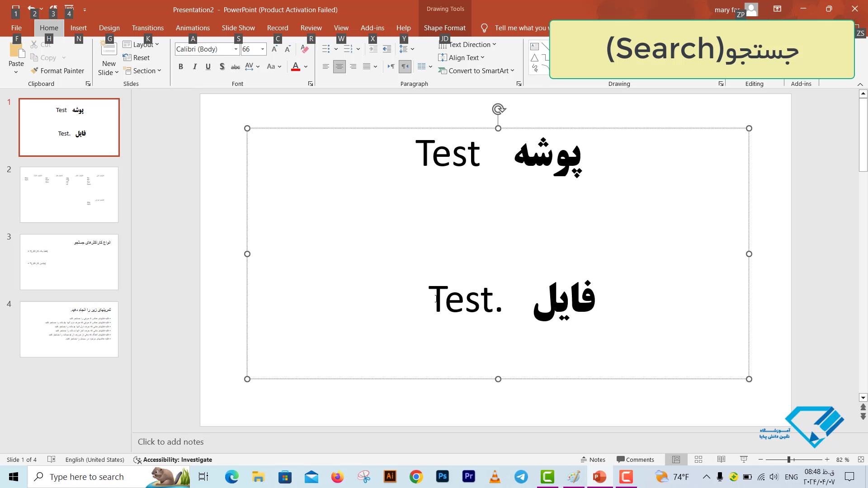Click Increase Font Size icon

tap(274, 49)
